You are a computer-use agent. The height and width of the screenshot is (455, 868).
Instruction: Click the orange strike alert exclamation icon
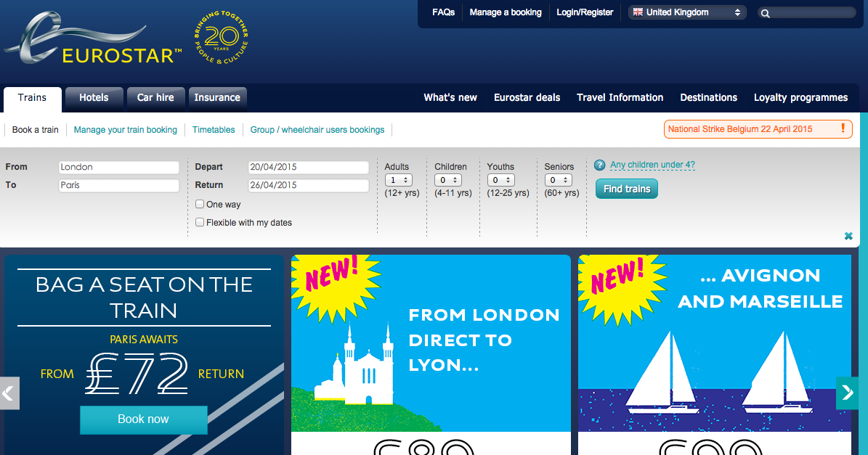tap(843, 128)
